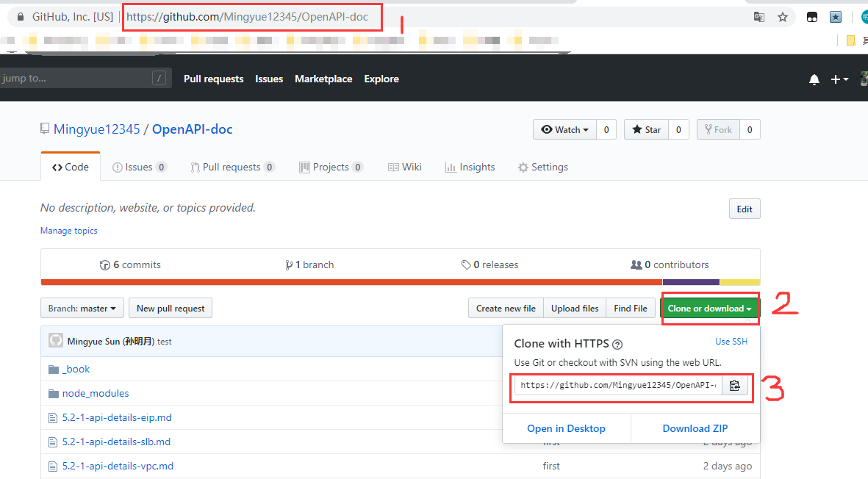Click the slash shortcut key icon in search
Image resolution: width=868 pixels, height=479 pixels.
(159, 78)
